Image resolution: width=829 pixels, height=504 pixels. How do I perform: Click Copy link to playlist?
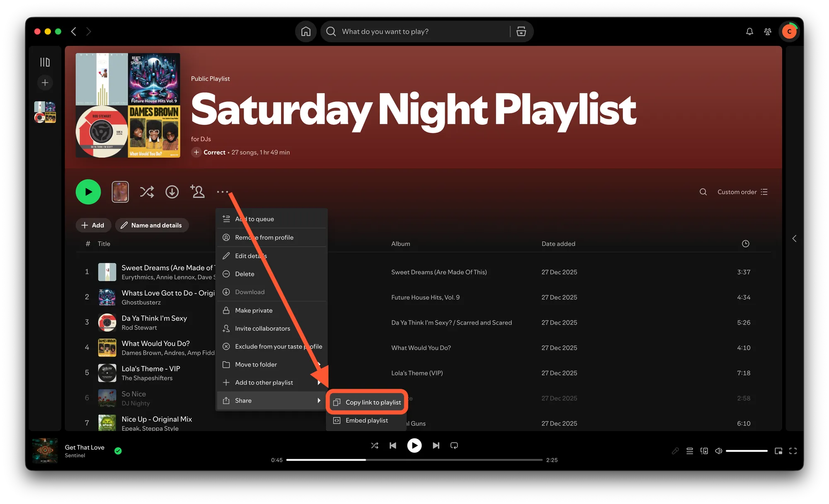pyautogui.click(x=367, y=402)
